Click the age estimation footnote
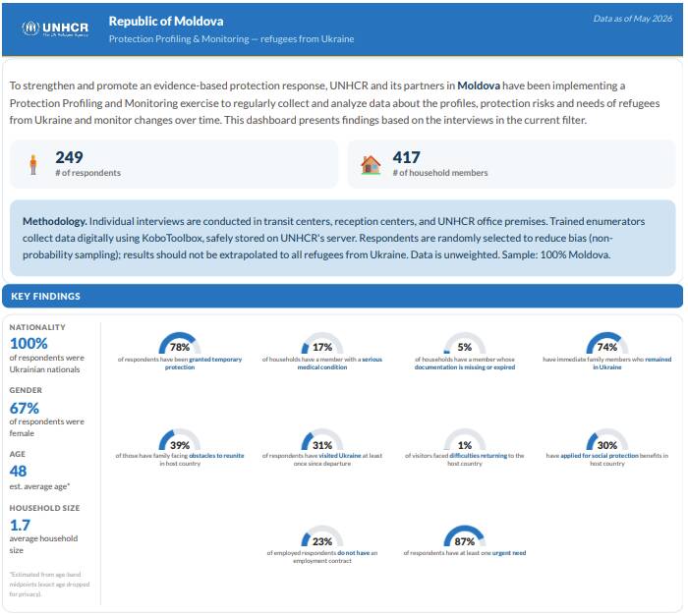This screenshot has width=688, height=616. point(49,584)
